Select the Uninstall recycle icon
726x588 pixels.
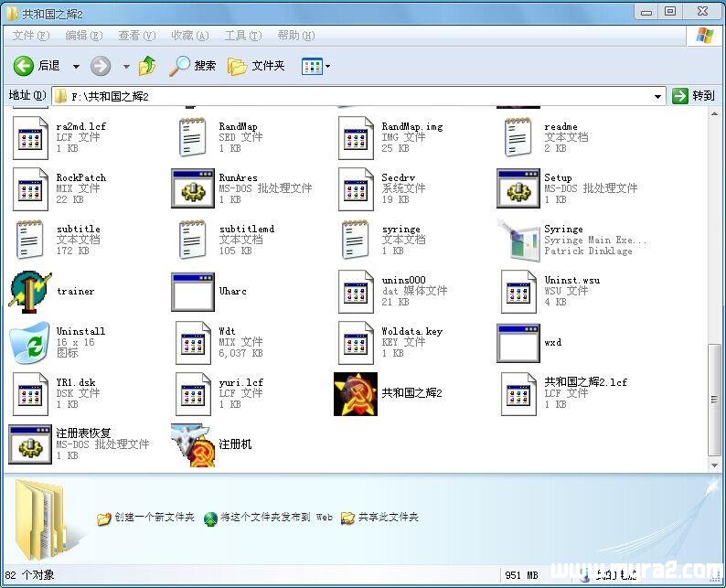pyautogui.click(x=30, y=343)
